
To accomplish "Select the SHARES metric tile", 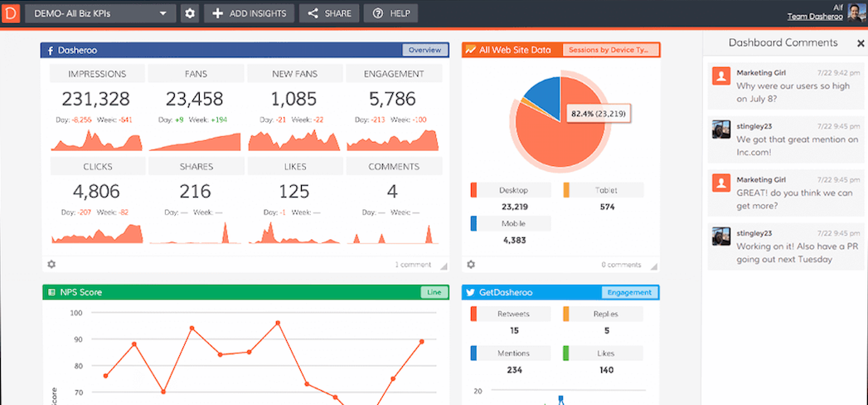I will (196, 166).
